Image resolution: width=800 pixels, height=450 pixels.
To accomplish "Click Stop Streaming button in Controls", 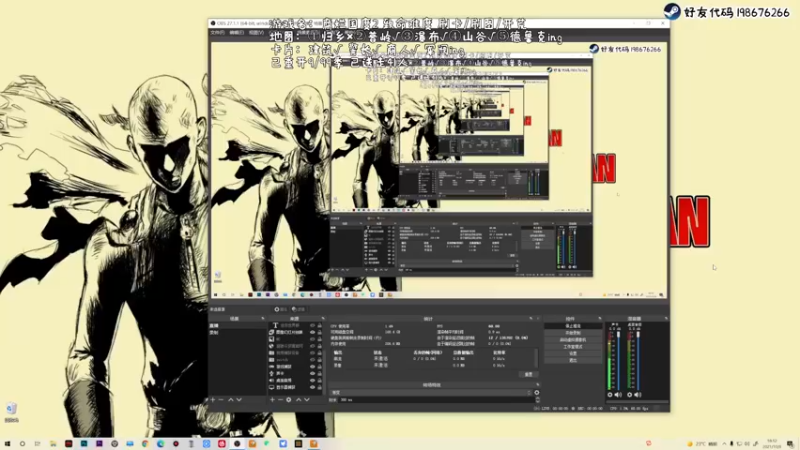I will pyautogui.click(x=573, y=326).
